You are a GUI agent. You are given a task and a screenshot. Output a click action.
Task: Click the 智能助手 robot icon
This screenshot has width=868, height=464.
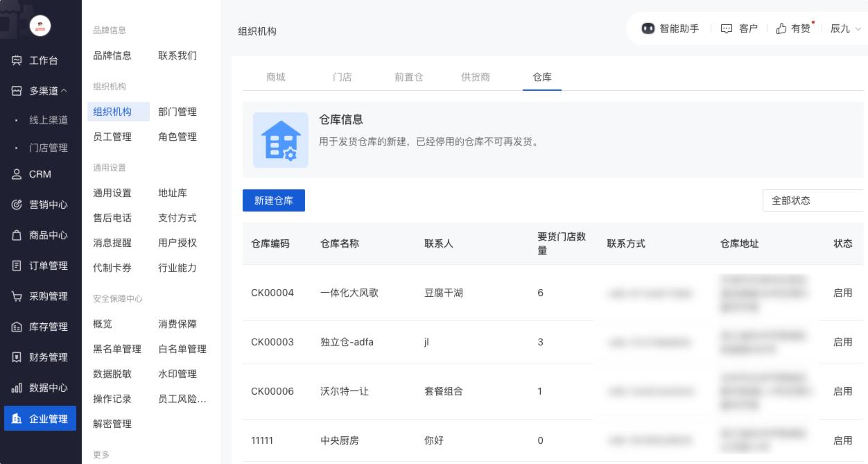point(648,28)
